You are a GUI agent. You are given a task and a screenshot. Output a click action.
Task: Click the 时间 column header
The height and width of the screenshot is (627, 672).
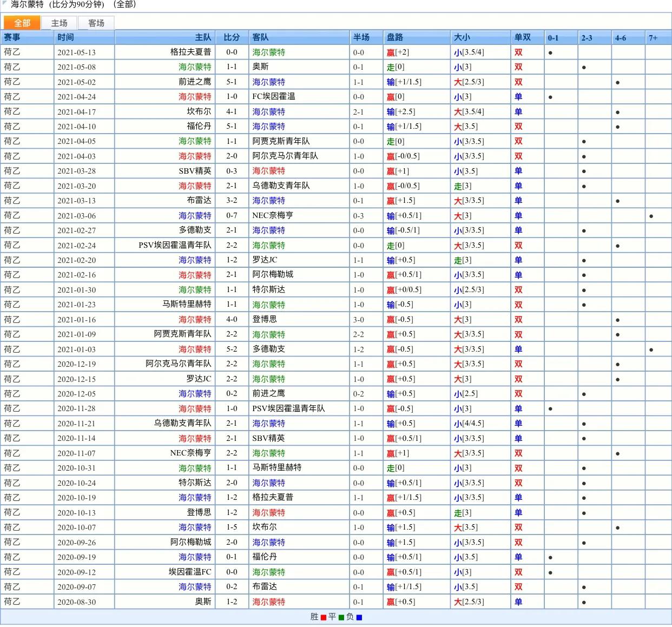pos(65,37)
